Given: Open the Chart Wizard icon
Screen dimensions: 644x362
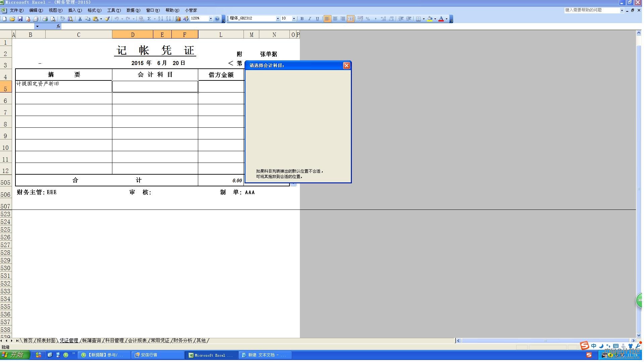Looking at the screenshot, I should [x=178, y=19].
